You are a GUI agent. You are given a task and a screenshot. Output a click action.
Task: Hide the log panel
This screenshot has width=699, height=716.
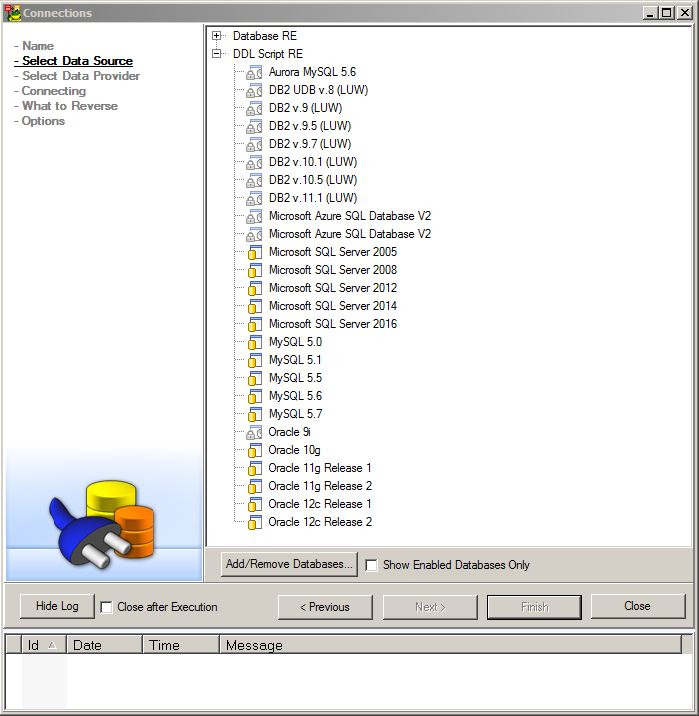pyautogui.click(x=57, y=606)
